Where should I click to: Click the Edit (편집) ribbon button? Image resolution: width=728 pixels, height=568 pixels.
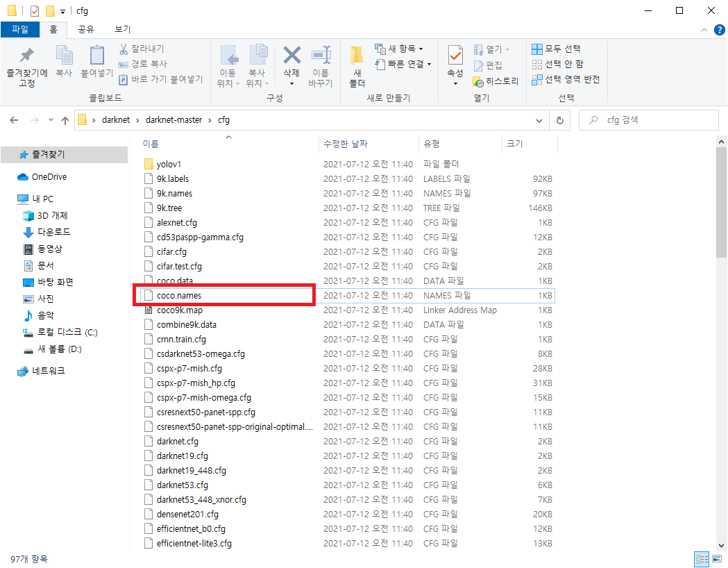pyautogui.click(x=488, y=65)
